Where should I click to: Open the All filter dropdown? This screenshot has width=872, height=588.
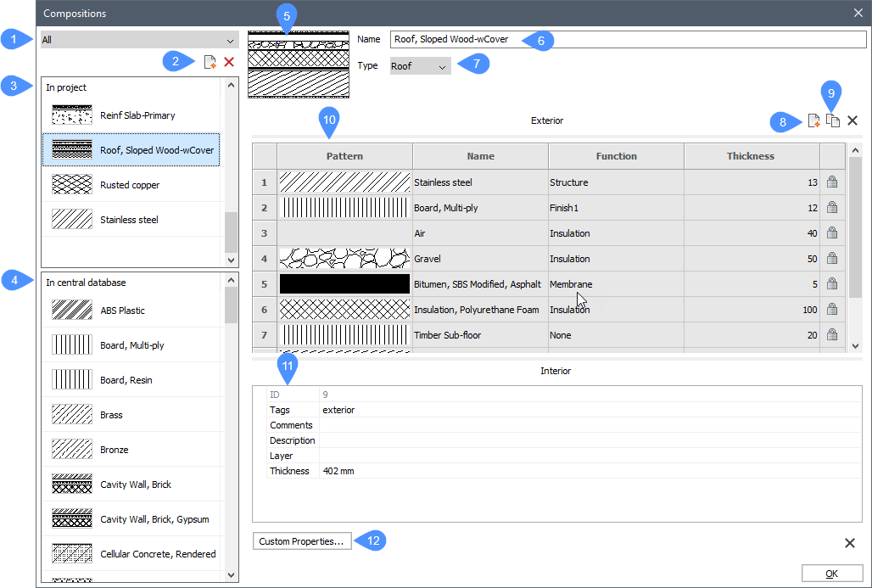(x=140, y=40)
